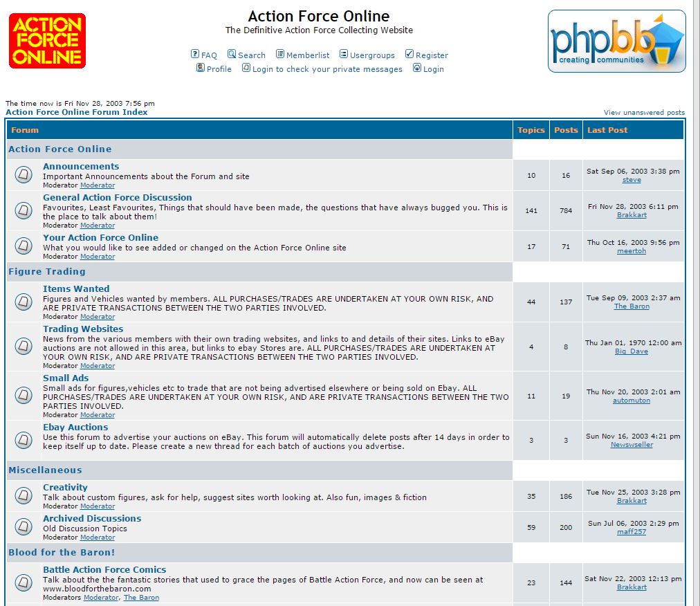Click the FAQ question mark icon

194,54
